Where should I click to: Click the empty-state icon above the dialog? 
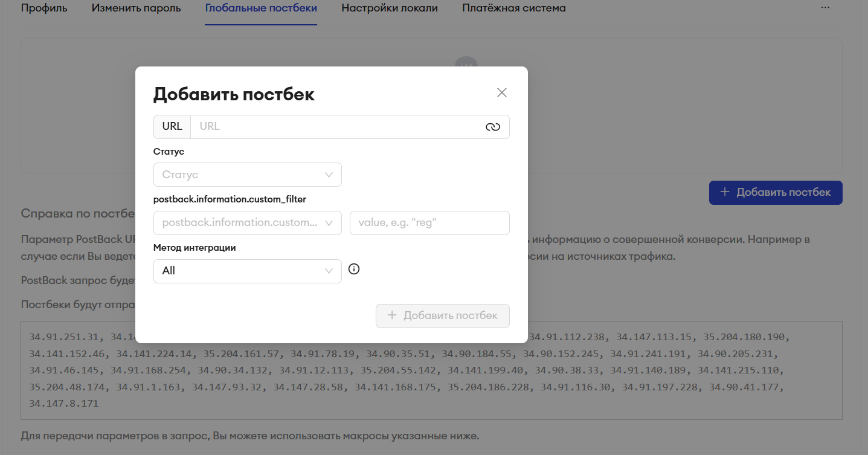coord(466,62)
